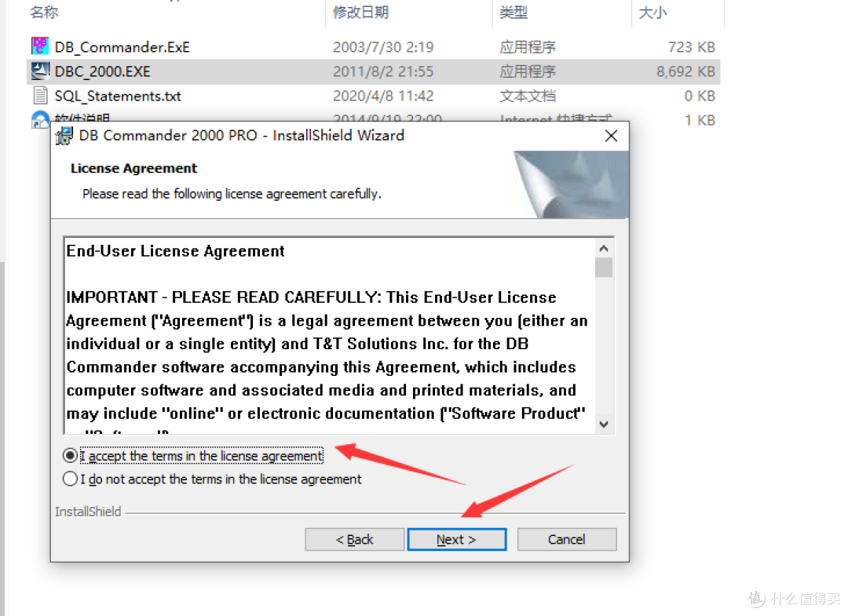Select the DB_Commander.ExE application icon

pyautogui.click(x=40, y=46)
